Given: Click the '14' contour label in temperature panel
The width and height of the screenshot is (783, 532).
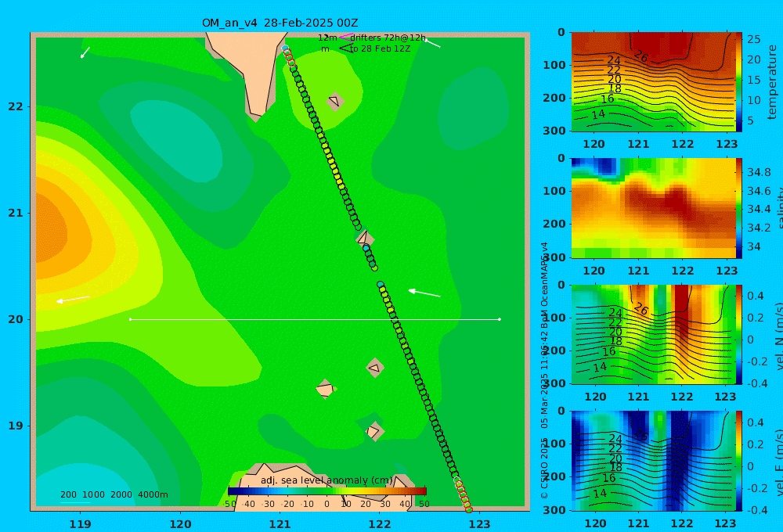Looking at the screenshot, I should [598, 115].
